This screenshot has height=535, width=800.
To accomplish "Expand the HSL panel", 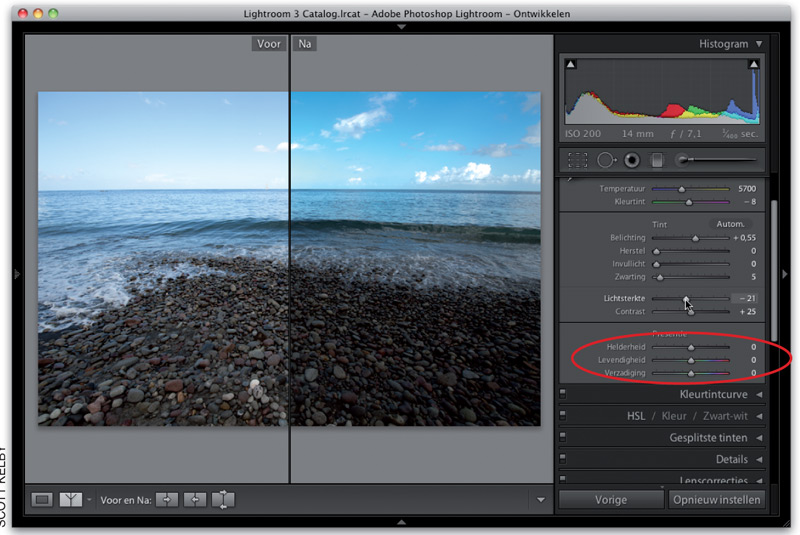I will coord(759,416).
